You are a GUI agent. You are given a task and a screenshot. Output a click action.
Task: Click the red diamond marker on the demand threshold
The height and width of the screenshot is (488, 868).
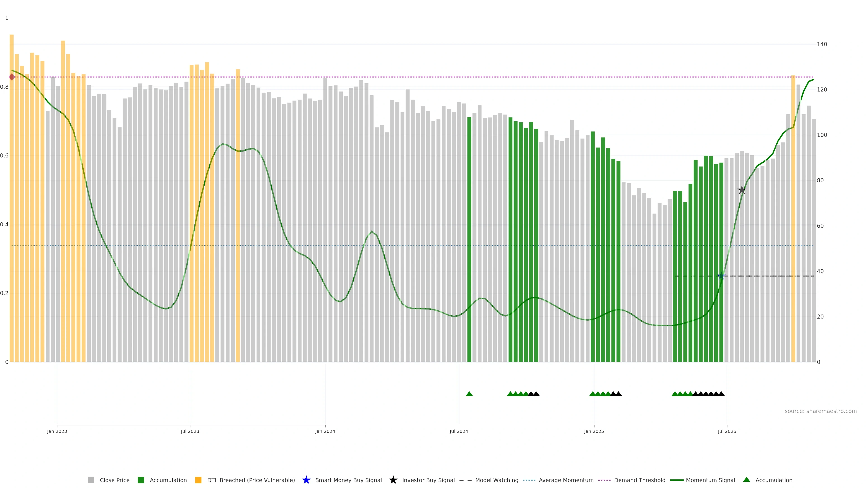click(x=12, y=77)
